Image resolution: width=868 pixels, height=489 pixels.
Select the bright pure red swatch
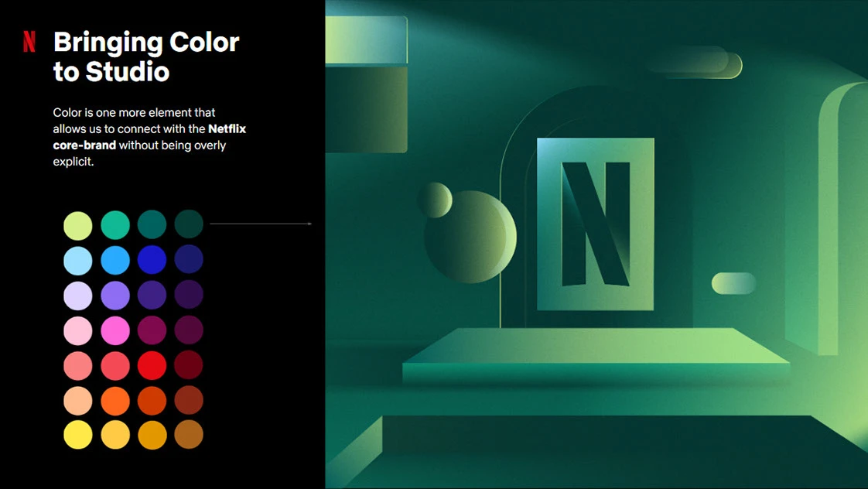(x=152, y=365)
